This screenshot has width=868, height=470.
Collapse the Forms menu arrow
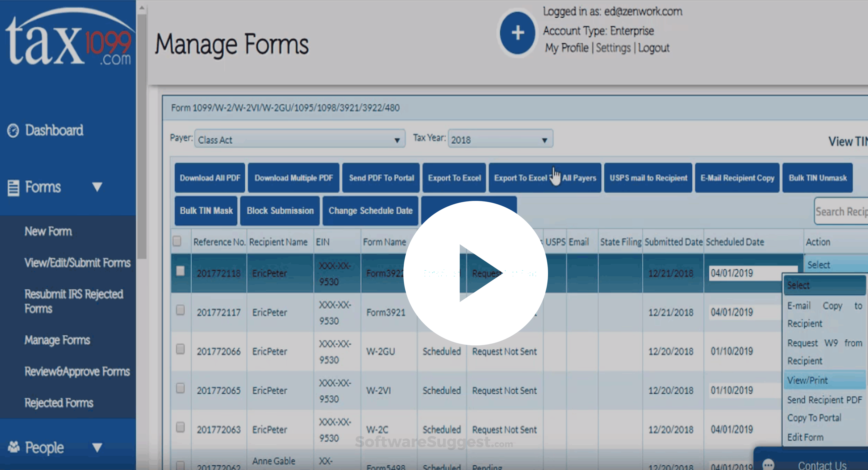(97, 187)
